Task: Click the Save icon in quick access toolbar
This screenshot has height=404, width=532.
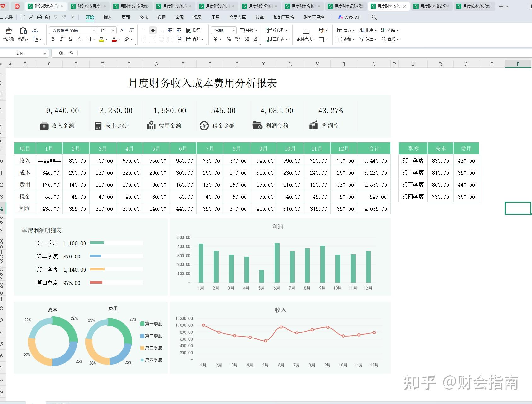Action: coord(23,17)
